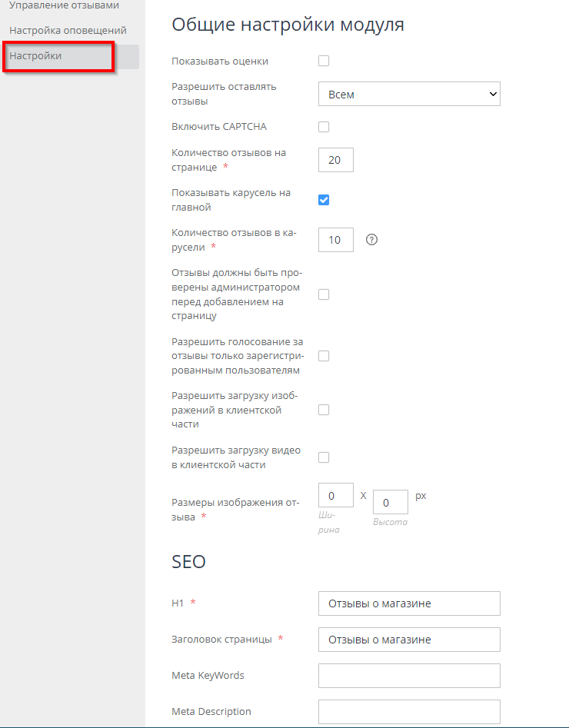Click the H1 text field
The height and width of the screenshot is (728, 569).
coord(409,603)
